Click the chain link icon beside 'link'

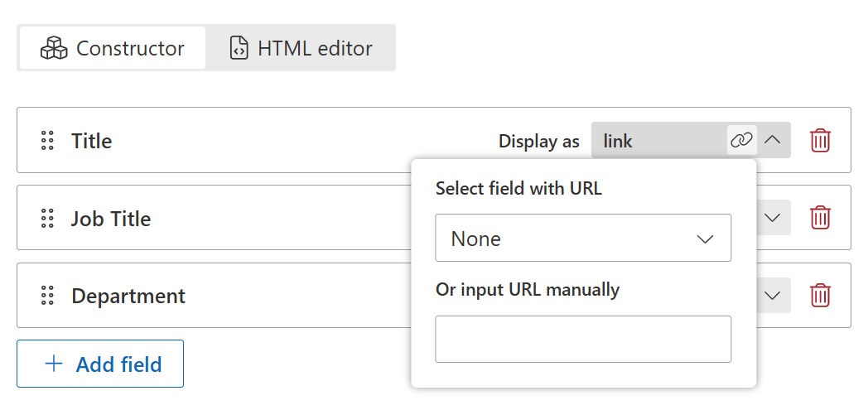pyautogui.click(x=741, y=140)
